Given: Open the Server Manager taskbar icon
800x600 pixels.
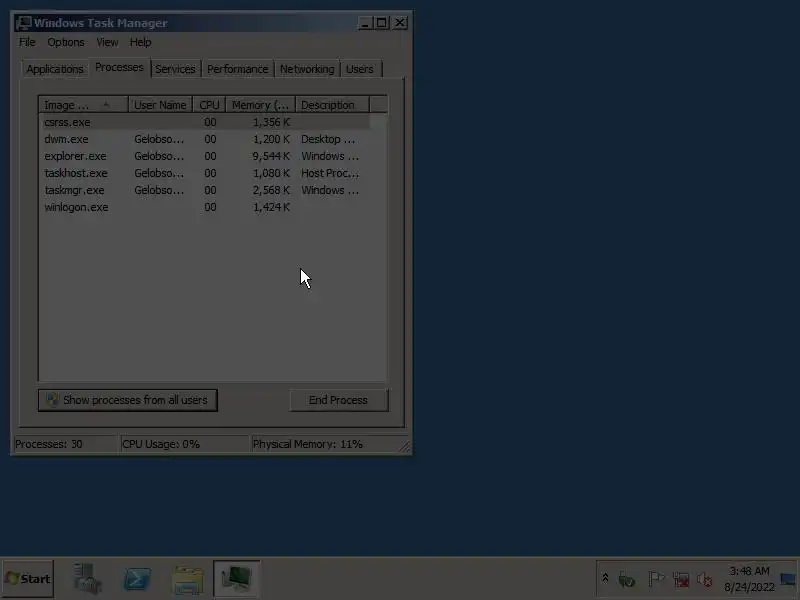Looking at the screenshot, I should coord(86,579).
